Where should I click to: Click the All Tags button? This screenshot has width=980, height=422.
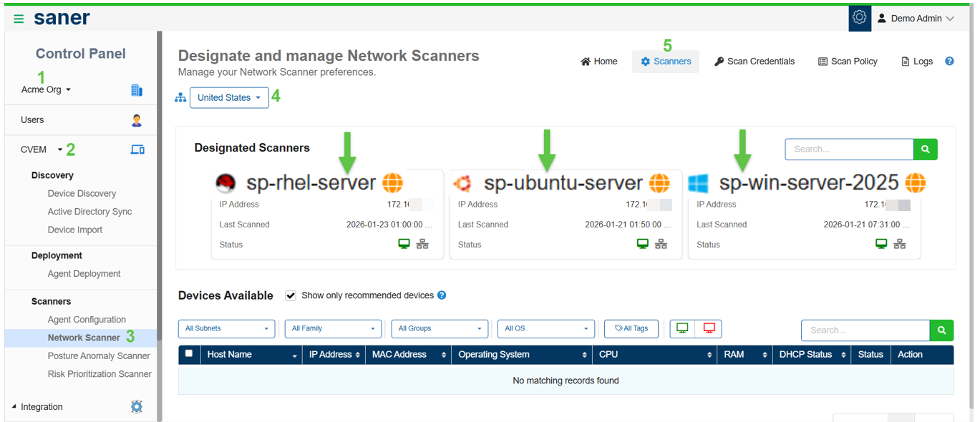click(x=631, y=328)
